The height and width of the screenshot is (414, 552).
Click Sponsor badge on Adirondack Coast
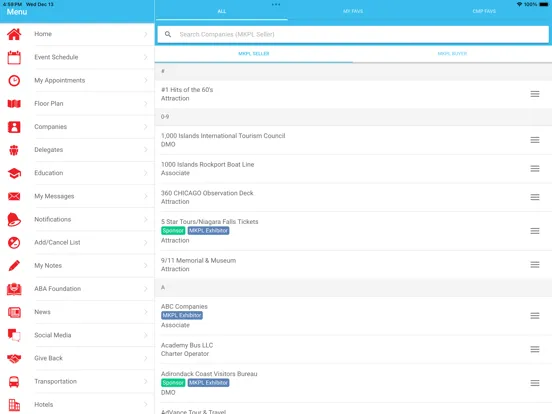[x=173, y=383]
